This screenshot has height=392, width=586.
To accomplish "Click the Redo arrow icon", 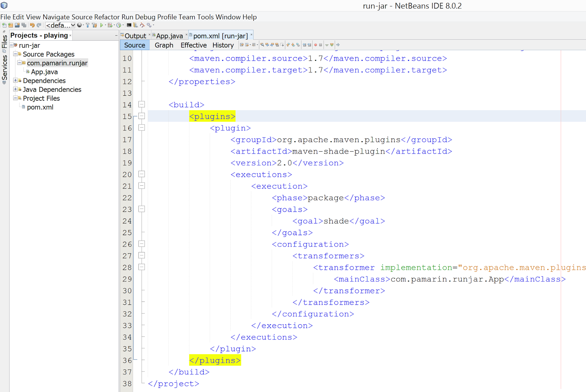I will pos(39,25).
